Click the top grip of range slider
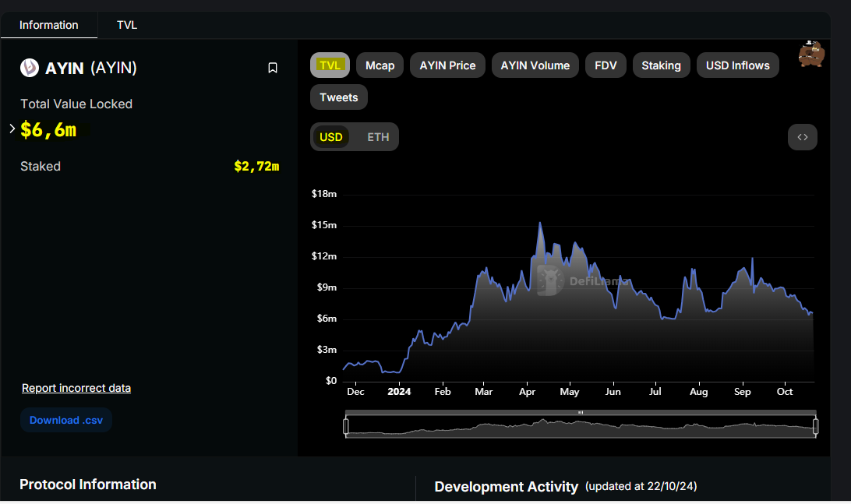Screen dimensions: 851x504 [x=581, y=412]
